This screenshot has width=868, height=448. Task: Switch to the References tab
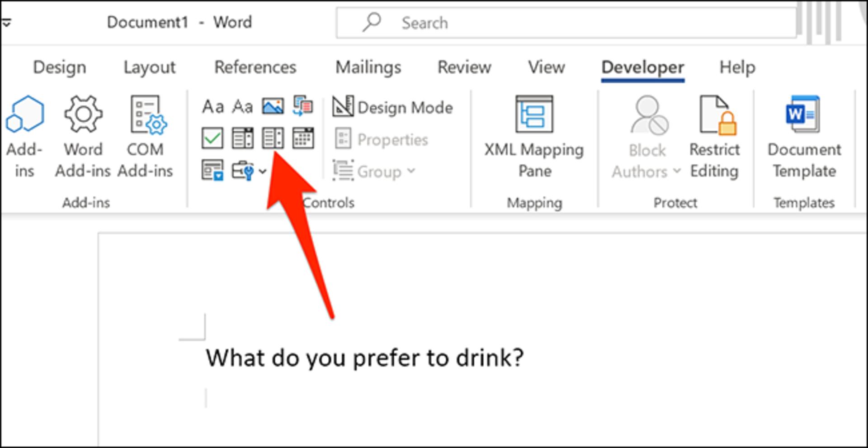255,67
